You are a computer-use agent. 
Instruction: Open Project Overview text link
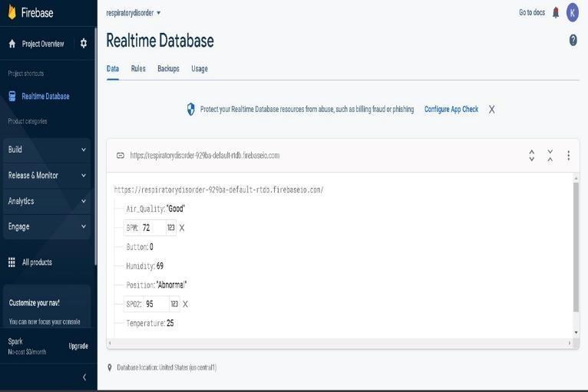click(x=43, y=44)
